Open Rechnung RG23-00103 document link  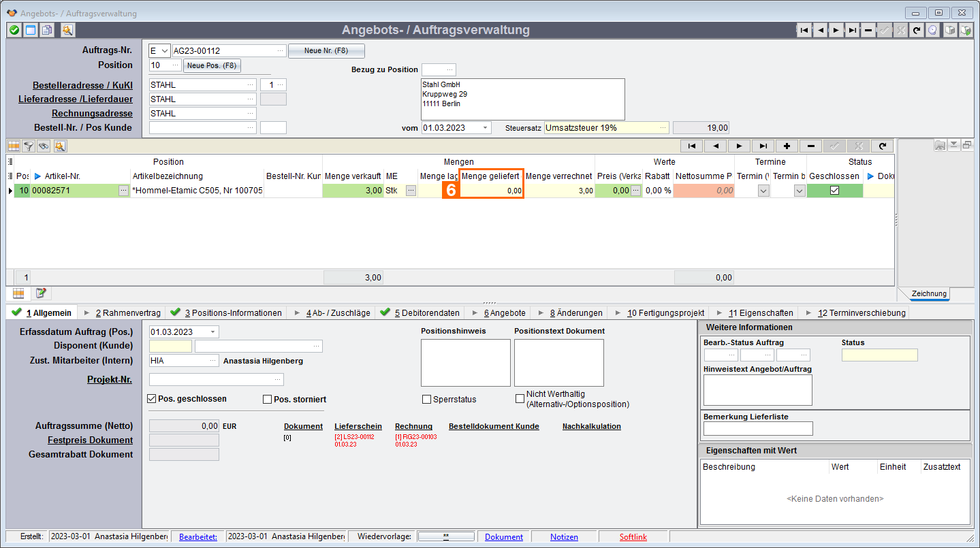coord(415,440)
